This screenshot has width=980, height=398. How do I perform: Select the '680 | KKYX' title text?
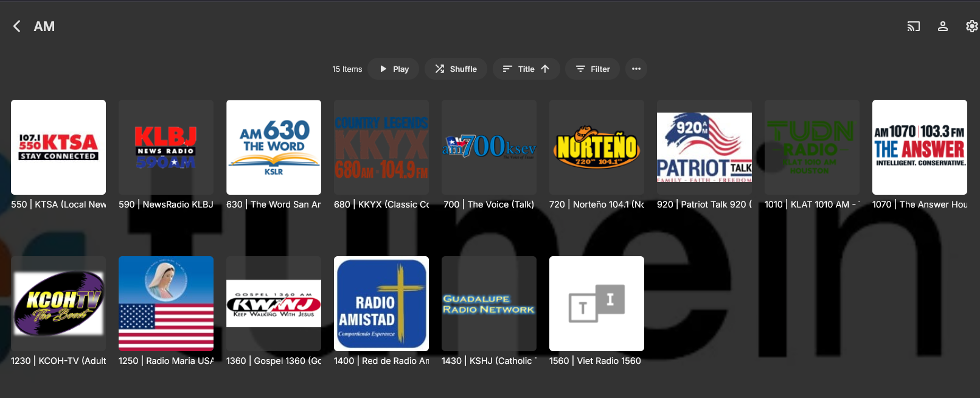point(381,204)
